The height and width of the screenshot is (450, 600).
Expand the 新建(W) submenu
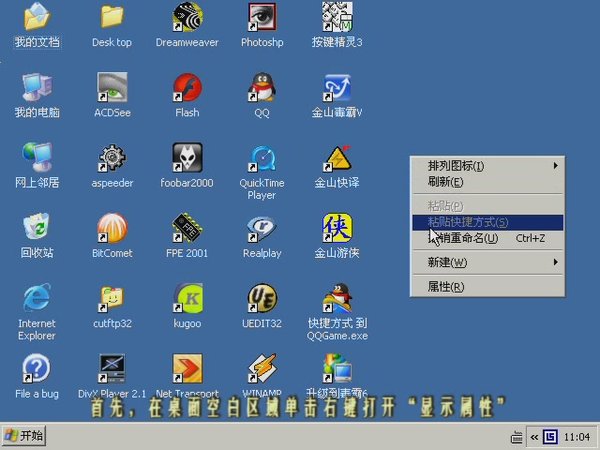click(x=488, y=262)
